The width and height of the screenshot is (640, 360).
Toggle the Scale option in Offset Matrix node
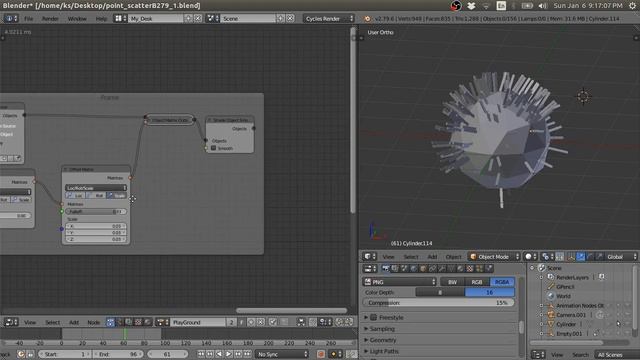pyautogui.click(x=116, y=196)
